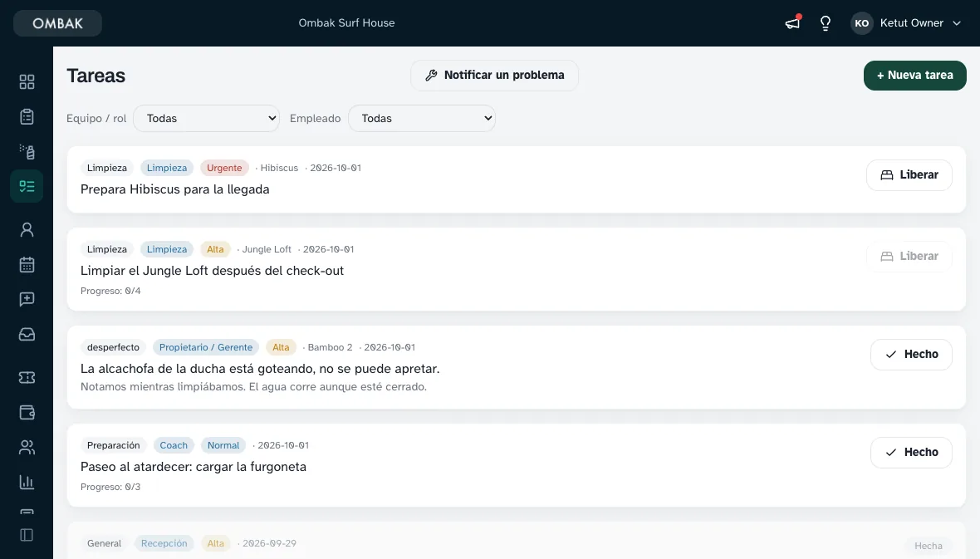Open the inbox tray sidebar icon
980x559 pixels.
[27, 334]
